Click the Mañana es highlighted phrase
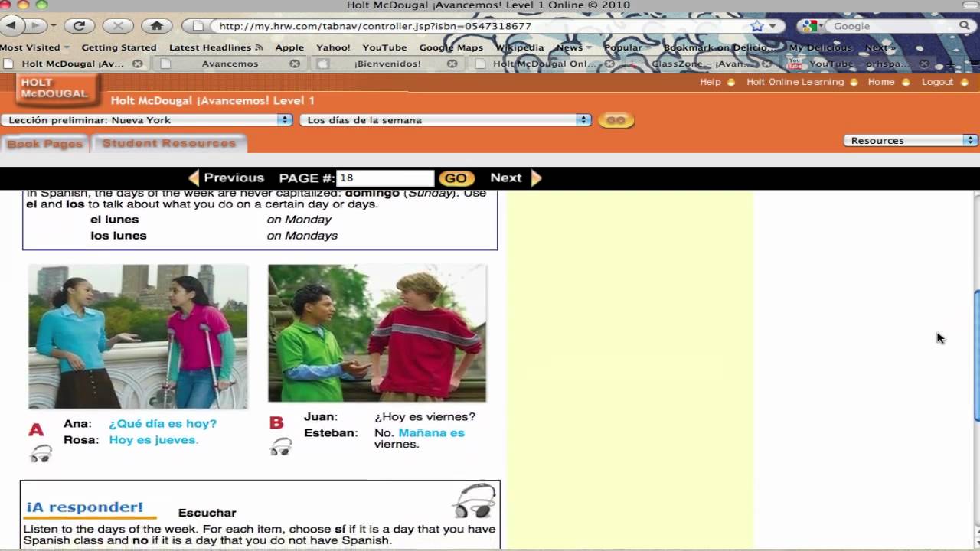 point(432,433)
